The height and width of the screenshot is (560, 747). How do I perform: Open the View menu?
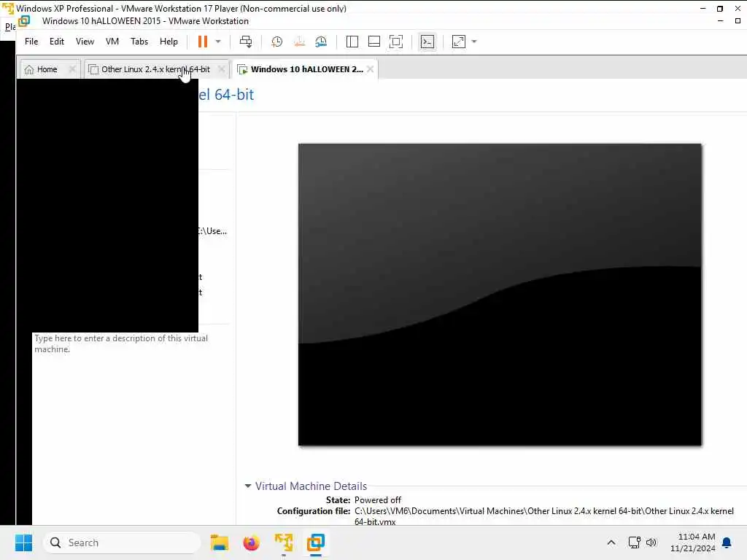[x=85, y=42]
